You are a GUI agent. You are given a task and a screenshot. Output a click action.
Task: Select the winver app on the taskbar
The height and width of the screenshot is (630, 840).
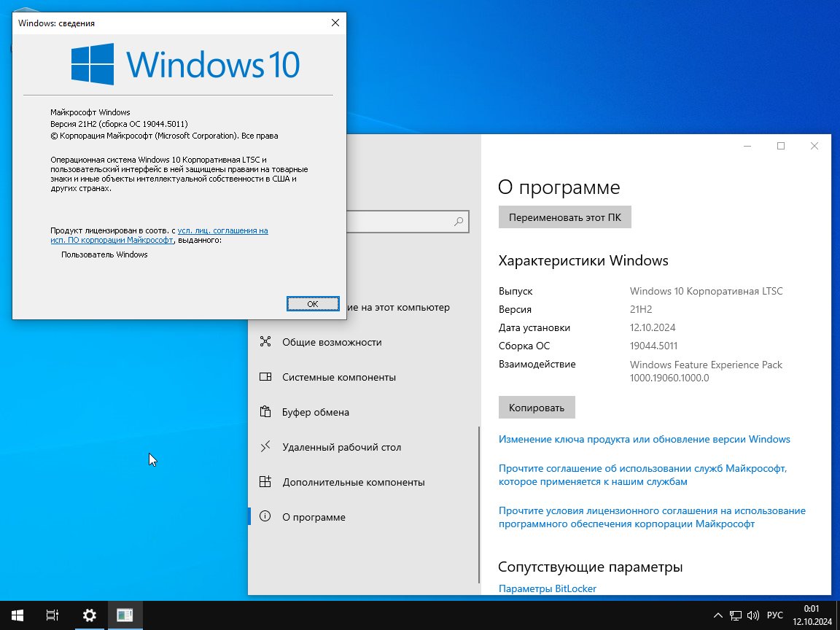[125, 615]
